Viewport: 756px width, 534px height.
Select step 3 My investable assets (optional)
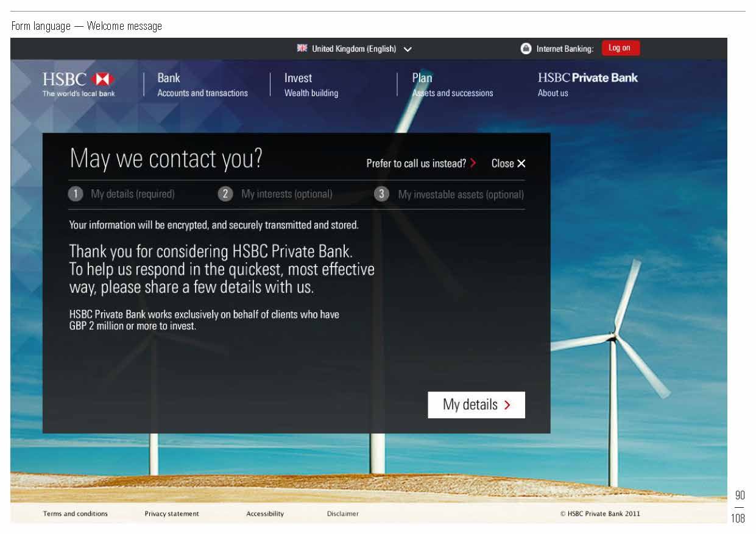(450, 194)
